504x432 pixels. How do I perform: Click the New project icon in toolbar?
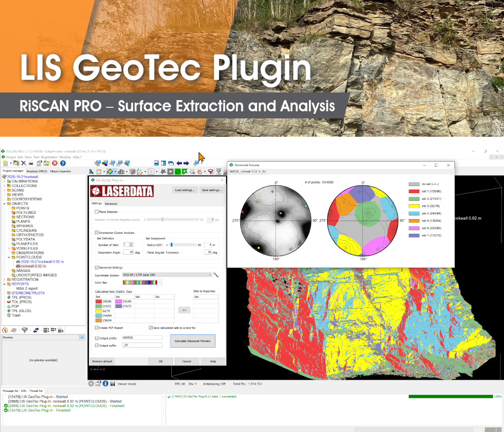6,163
